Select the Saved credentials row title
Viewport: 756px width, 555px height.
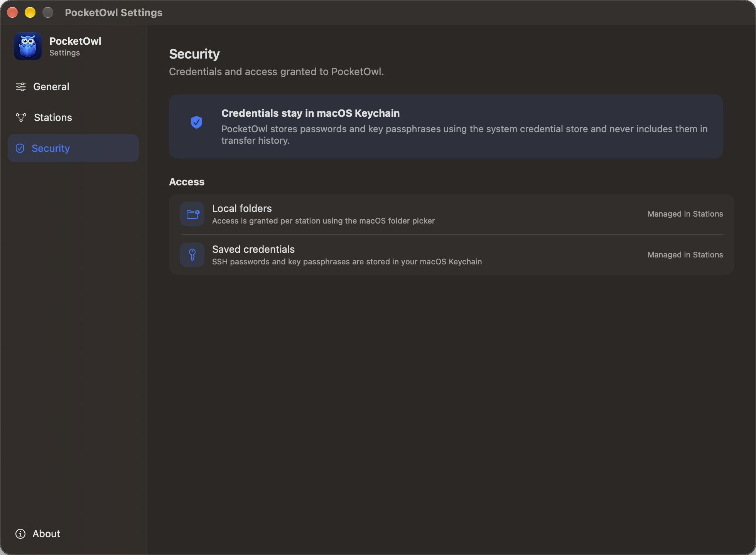[253, 249]
